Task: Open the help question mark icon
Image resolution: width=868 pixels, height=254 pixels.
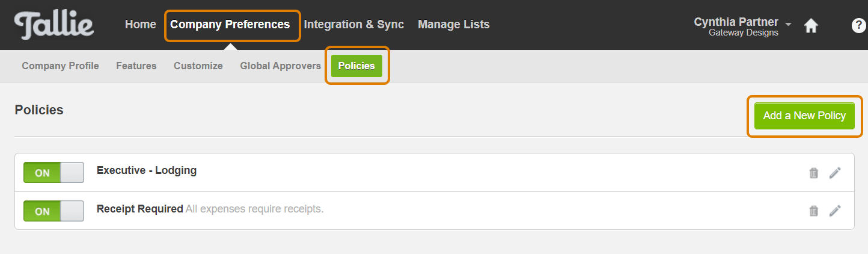Action: [x=859, y=25]
